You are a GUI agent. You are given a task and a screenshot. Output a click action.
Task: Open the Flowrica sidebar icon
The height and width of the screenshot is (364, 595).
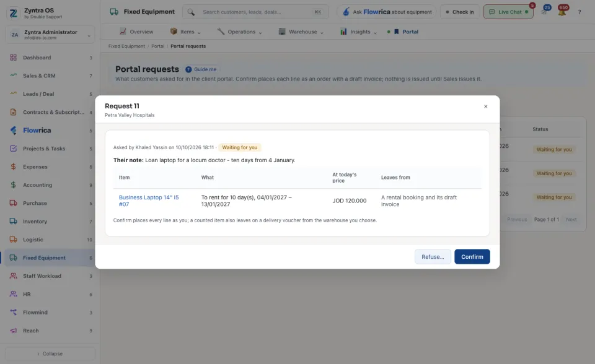[x=13, y=131]
